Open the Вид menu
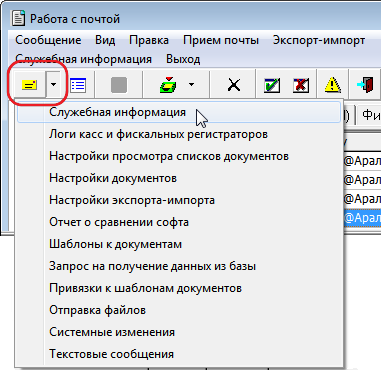The height and width of the screenshot is (370, 381). [105, 40]
